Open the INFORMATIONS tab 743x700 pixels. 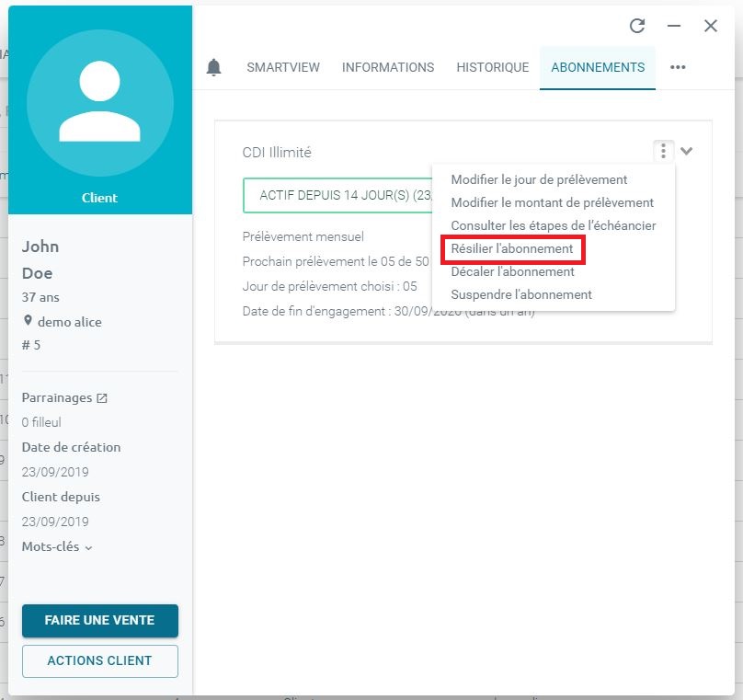click(x=388, y=67)
